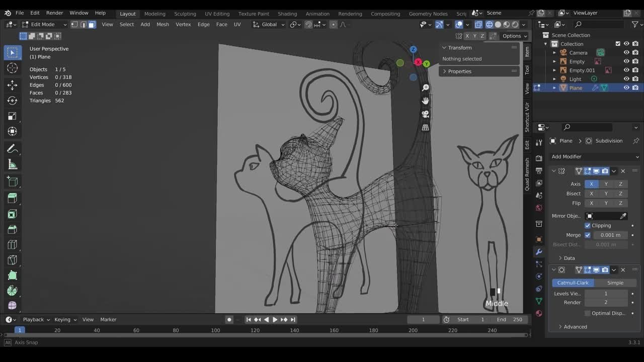644x362 pixels.
Task: Switch to the Shading workspace tab
Action: click(287, 14)
